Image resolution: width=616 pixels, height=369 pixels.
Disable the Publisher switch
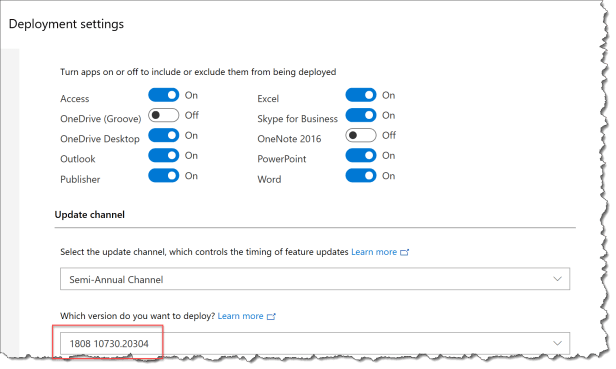point(163,176)
